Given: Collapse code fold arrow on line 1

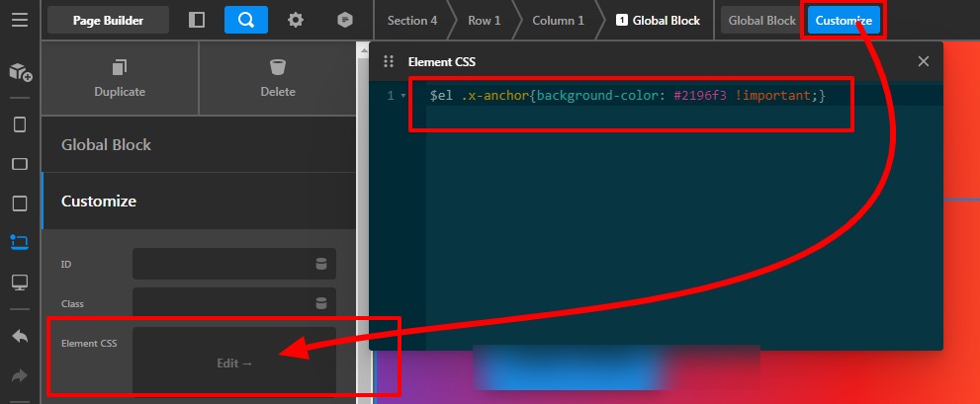Looking at the screenshot, I should point(402,96).
